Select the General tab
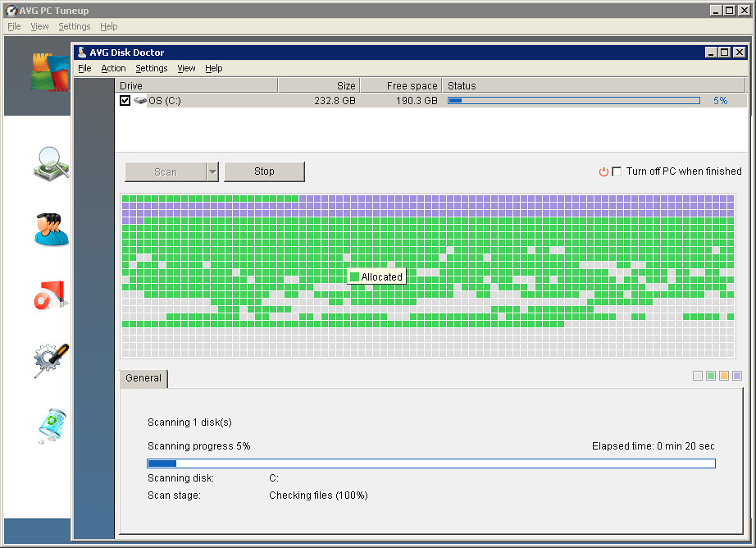Viewport: 756px width, 548px height. pos(143,378)
